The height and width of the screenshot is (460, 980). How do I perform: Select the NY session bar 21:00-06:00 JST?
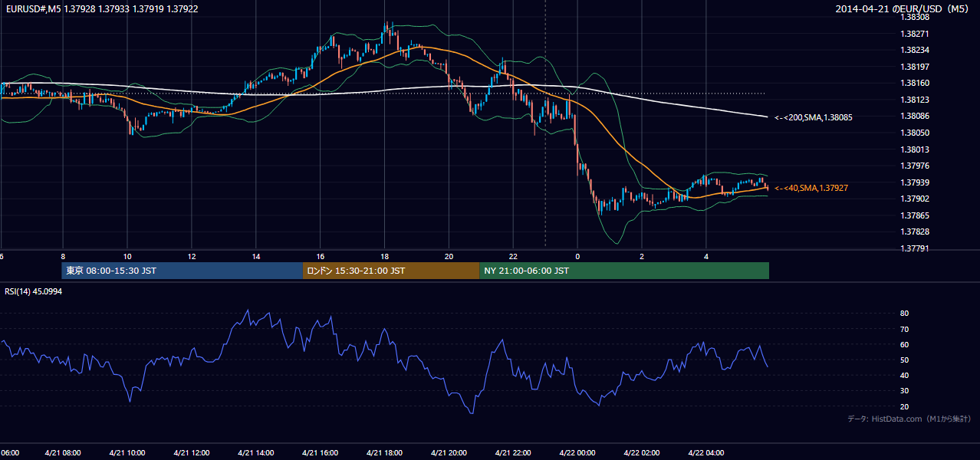click(x=624, y=271)
